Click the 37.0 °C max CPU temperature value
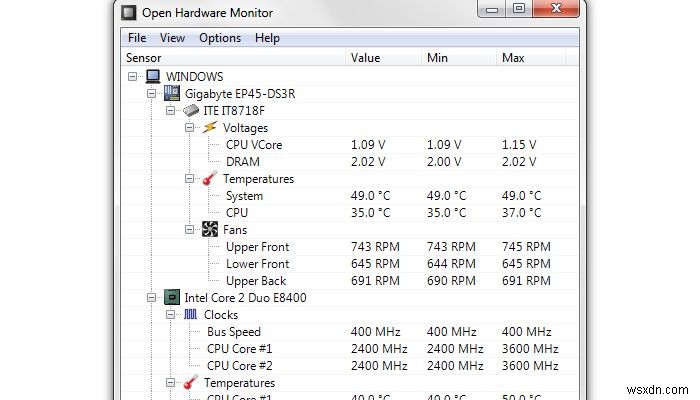 (x=521, y=212)
